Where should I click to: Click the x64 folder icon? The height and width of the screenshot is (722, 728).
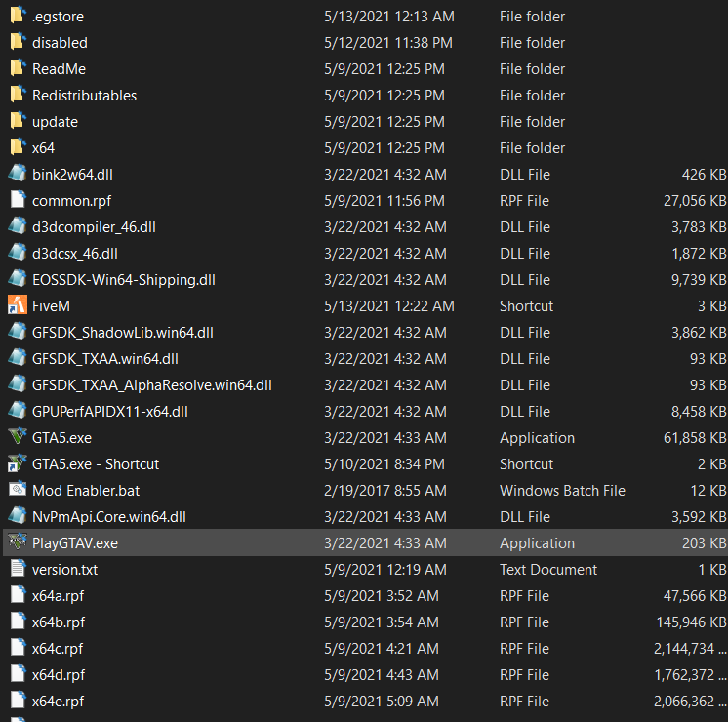[x=17, y=147]
